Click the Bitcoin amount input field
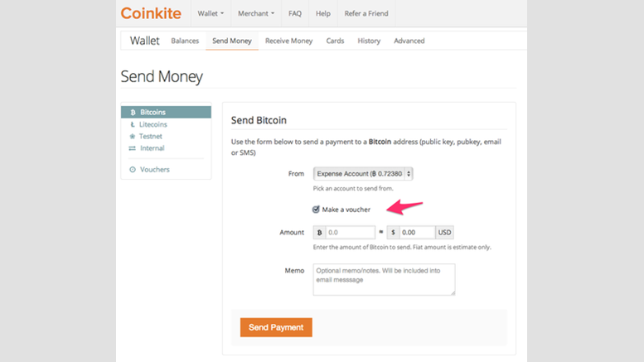This screenshot has width=644, height=362. (x=350, y=232)
